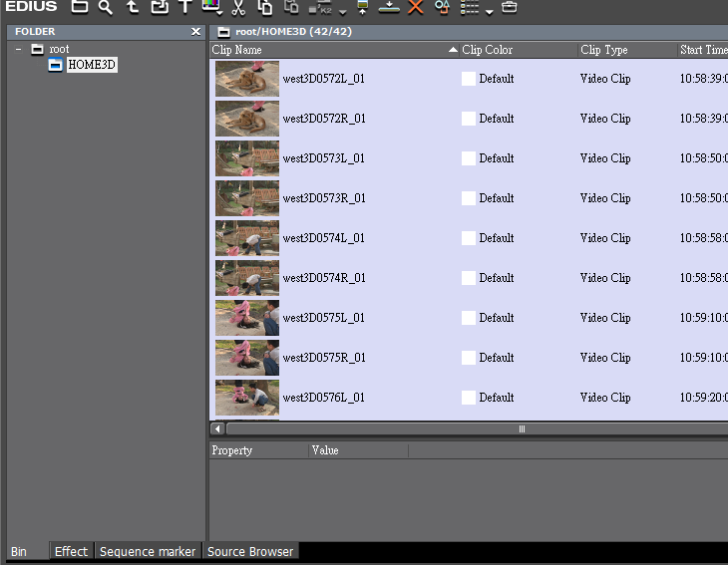Open the Sequence marker tab

point(148,552)
